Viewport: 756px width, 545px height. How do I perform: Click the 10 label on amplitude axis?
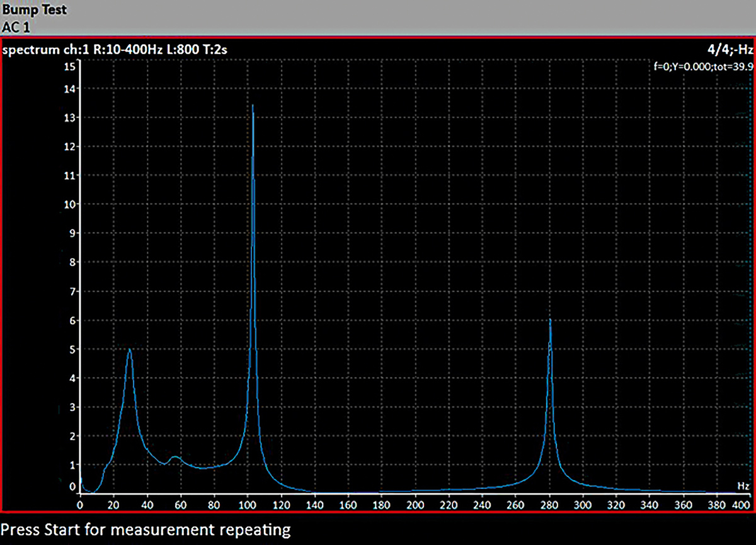pyautogui.click(x=71, y=204)
